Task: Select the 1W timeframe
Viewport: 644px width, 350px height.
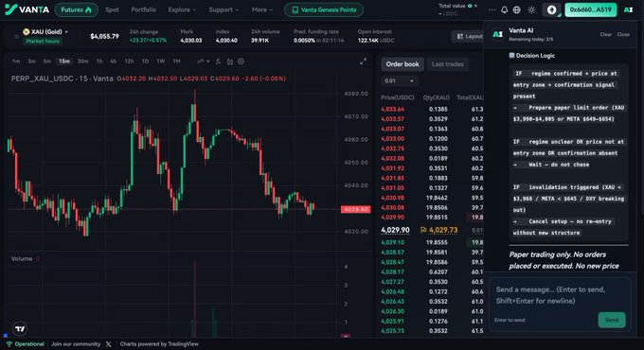Action: (x=161, y=61)
